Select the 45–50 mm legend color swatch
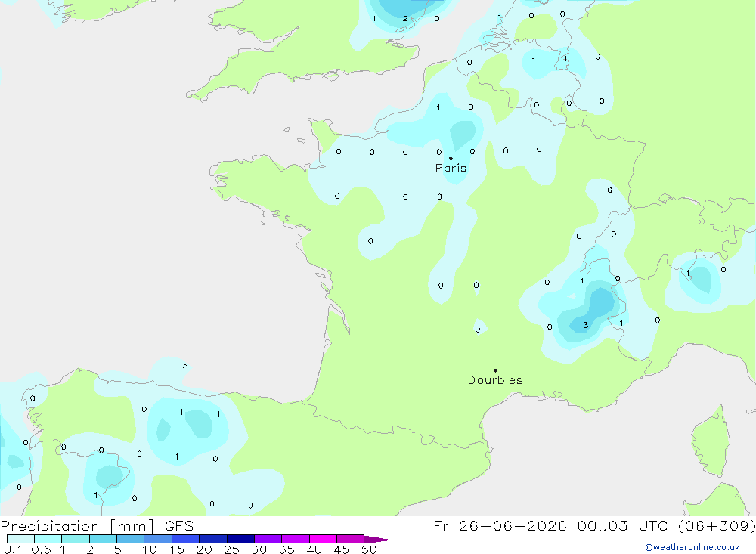This screenshot has height=554, width=756. 351,539
